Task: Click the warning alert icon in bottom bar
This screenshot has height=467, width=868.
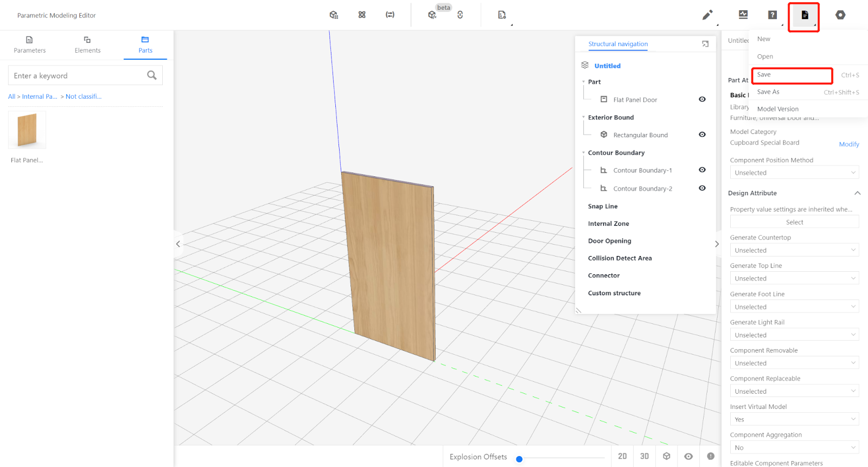Action: [711, 456]
